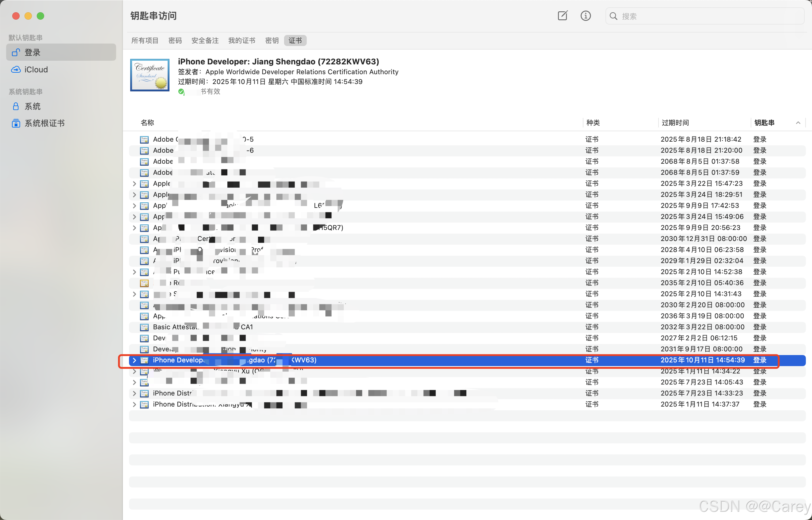Screen dimensions: 812x520
Task: Toggle sort order arrow on 钥匙串 column
Action: 798,123
